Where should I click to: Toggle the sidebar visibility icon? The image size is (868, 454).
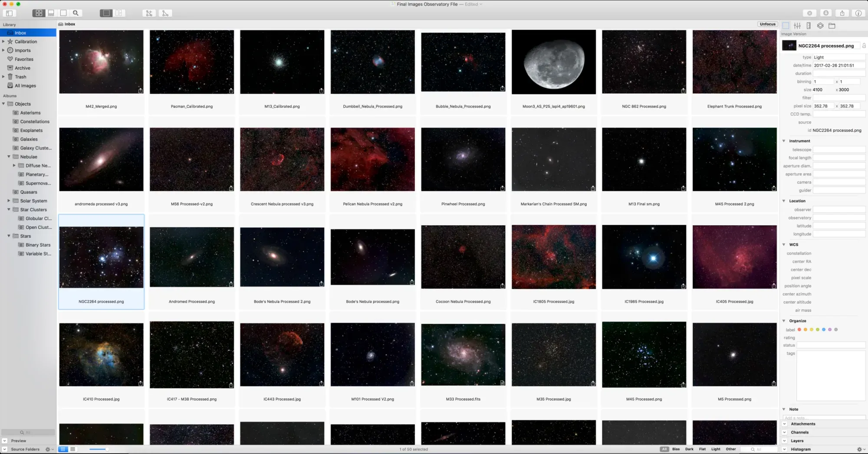9,13
